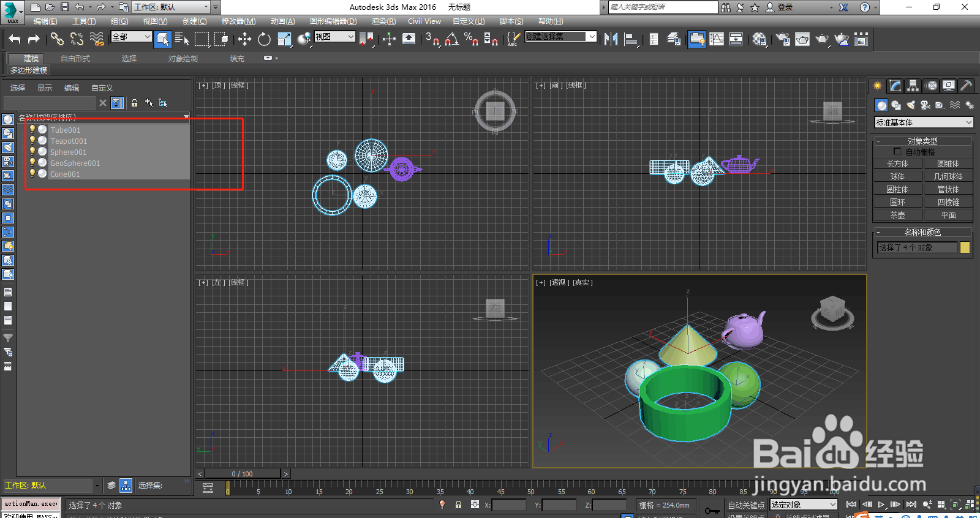Open the Modify command panel tab
980x518 pixels.
[895, 86]
